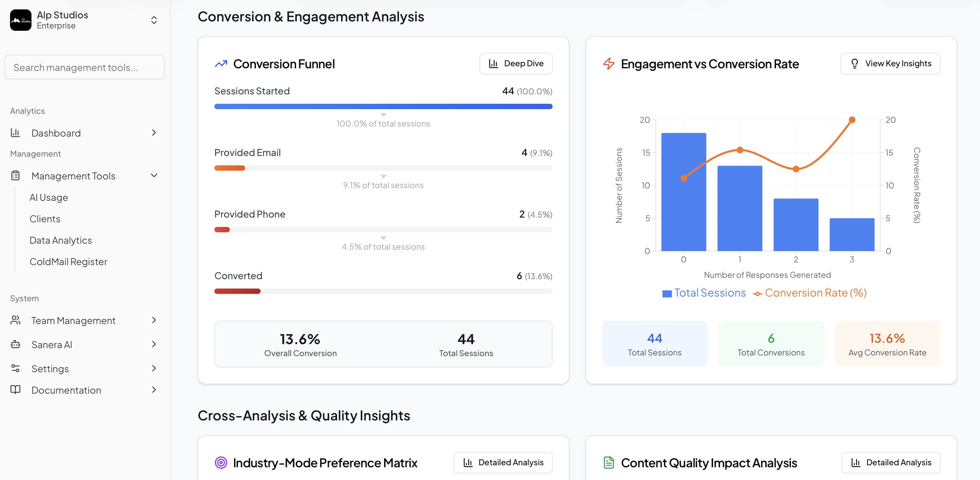This screenshot has height=480, width=980.
Task: Click the Team Management people icon
Action: (15, 320)
